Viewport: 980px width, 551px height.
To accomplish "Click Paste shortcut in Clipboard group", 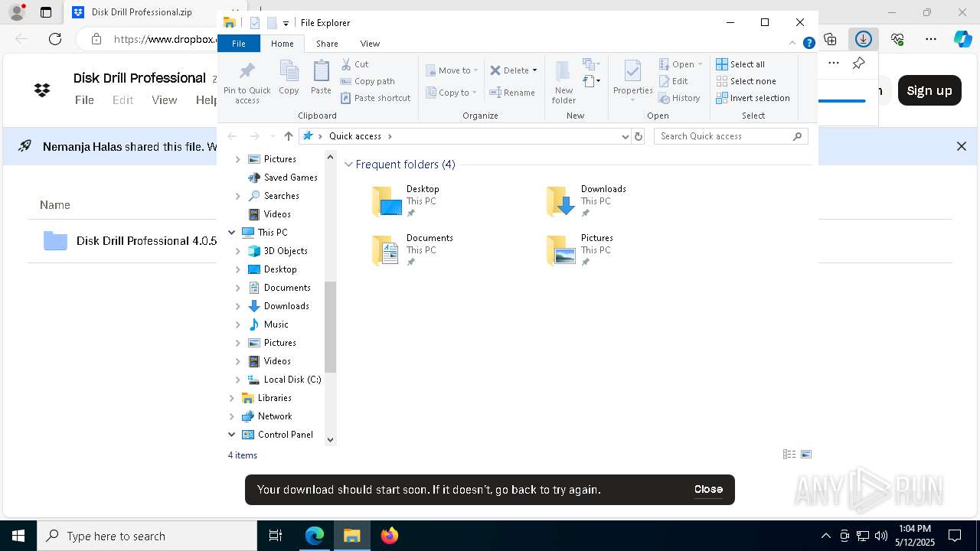I will [x=376, y=98].
